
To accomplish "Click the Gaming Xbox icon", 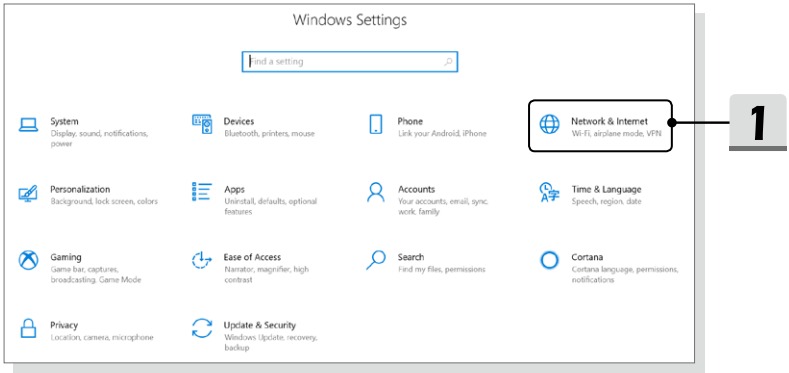I will click(x=28, y=260).
